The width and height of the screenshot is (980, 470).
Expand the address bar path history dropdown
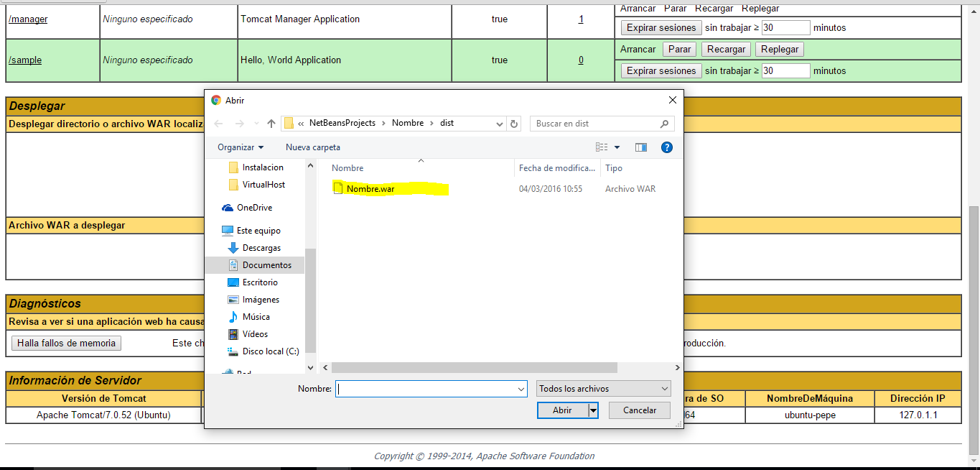(500, 124)
